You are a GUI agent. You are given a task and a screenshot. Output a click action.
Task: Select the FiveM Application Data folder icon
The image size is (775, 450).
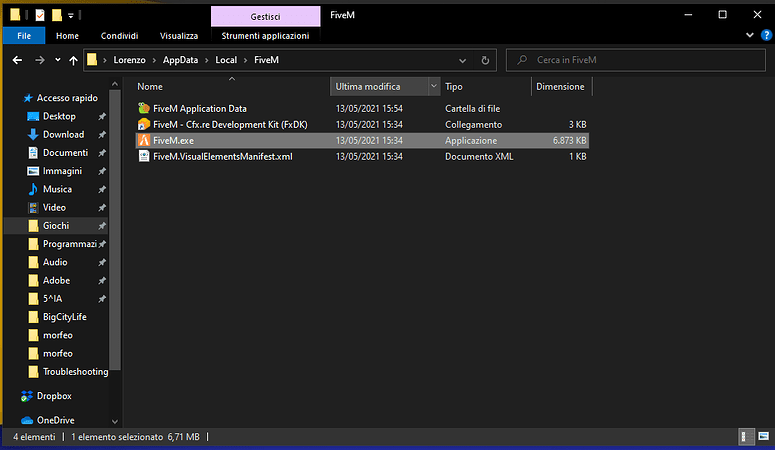144,108
